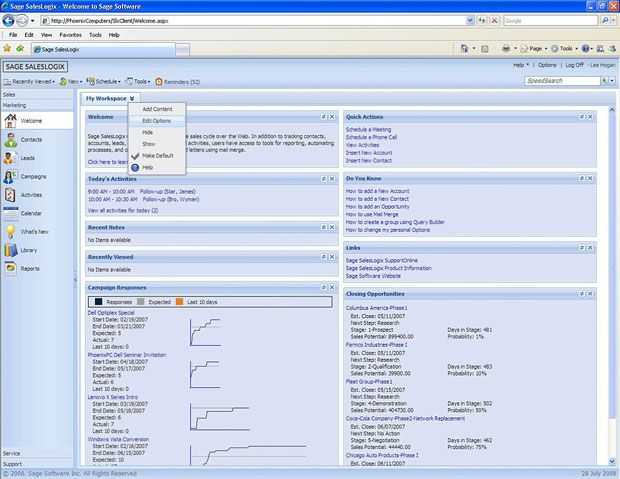
Task: Click View all activities for today link
Action: click(123, 210)
